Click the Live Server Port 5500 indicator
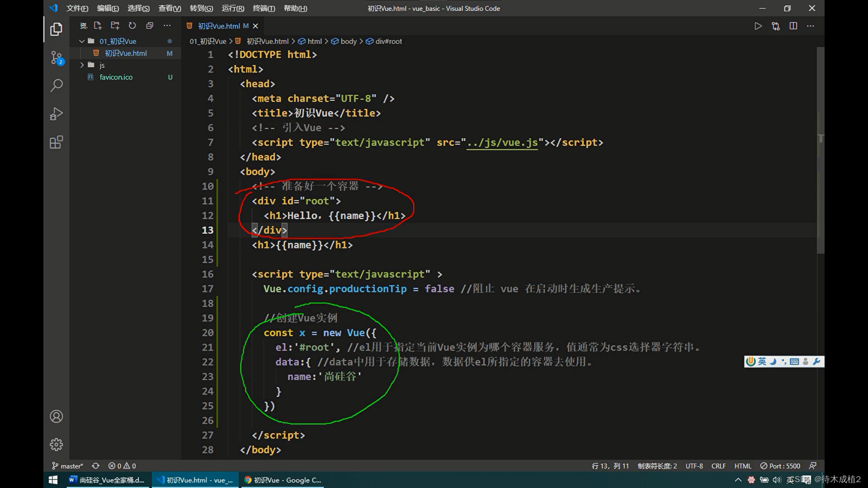This screenshot has height=488, width=868. pos(780,466)
